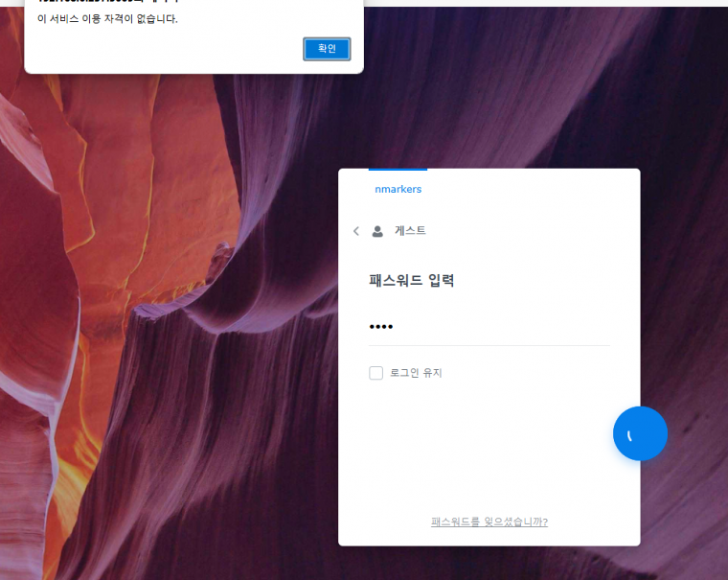
Task: Go back using the left chevron arrow
Action: [x=356, y=231]
